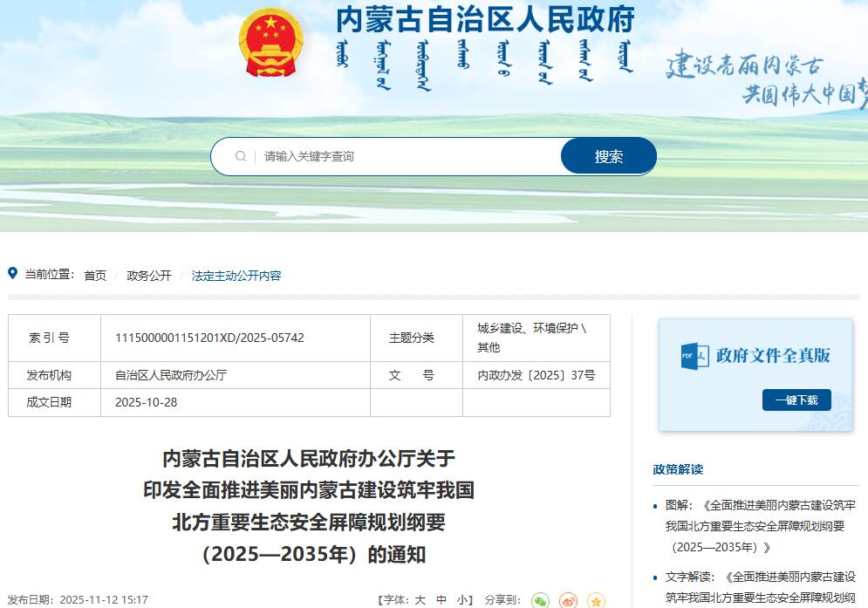The height and width of the screenshot is (608, 868).
Task: Set font size to 中 (medium)
Action: 441,600
